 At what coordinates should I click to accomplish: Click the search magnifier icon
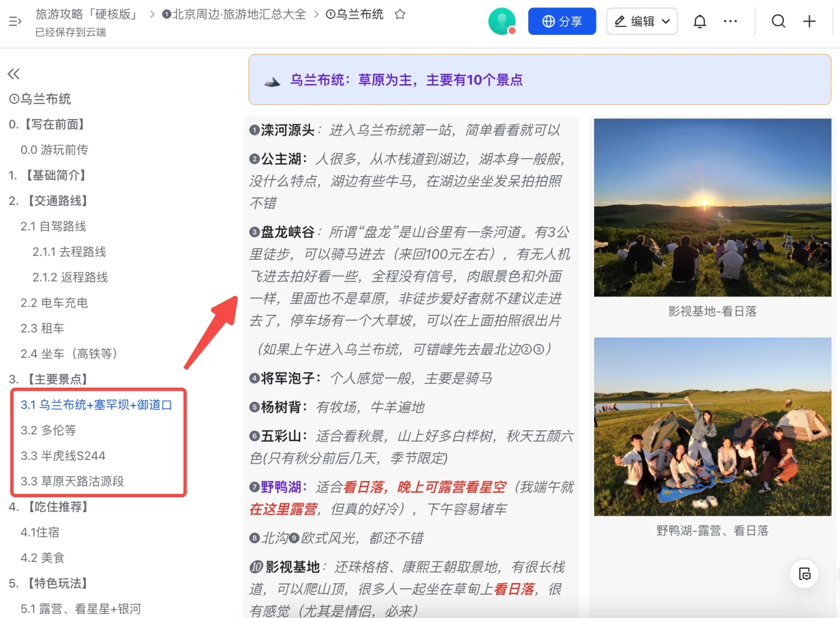click(x=778, y=21)
